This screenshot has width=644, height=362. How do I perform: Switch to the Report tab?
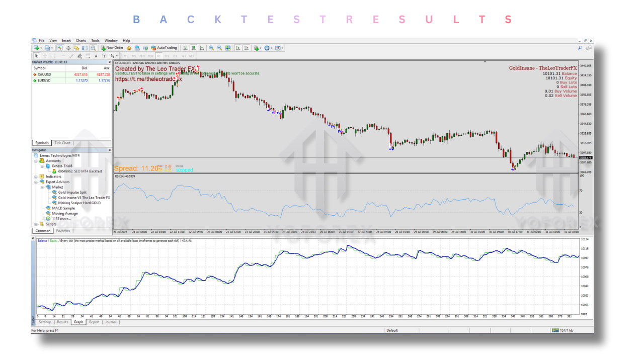click(x=94, y=322)
